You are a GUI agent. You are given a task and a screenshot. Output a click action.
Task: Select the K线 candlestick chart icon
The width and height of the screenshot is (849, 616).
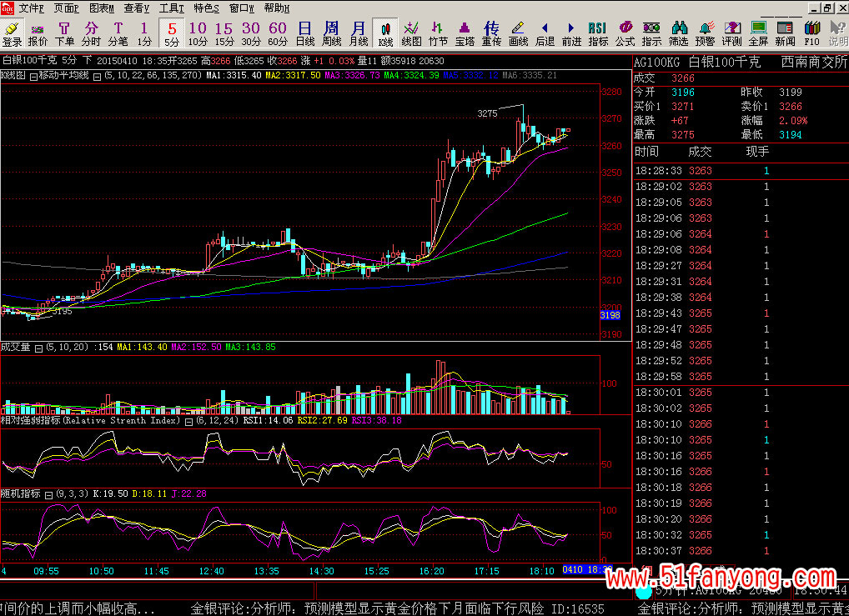(385, 33)
